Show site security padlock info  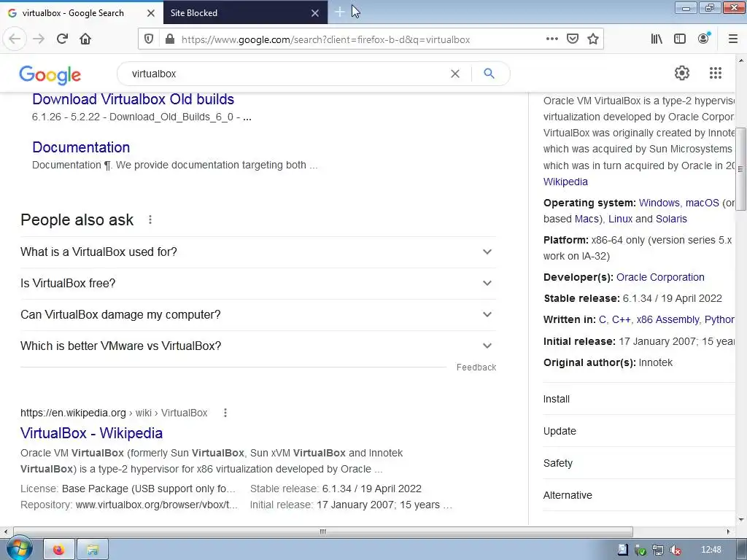[169, 39]
